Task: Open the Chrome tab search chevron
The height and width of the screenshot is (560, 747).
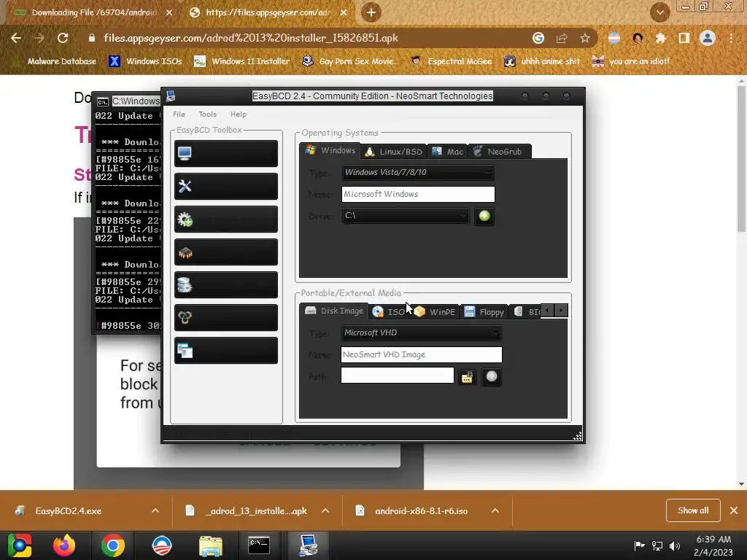Action: (659, 12)
